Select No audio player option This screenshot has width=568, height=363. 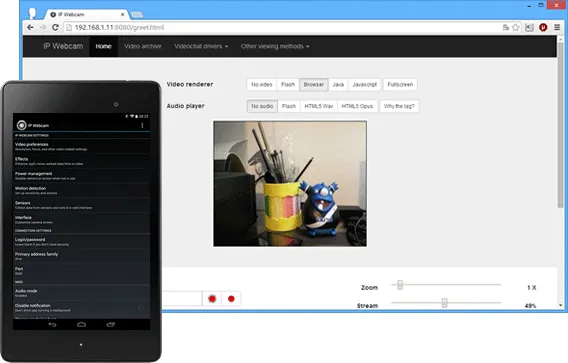(x=262, y=106)
